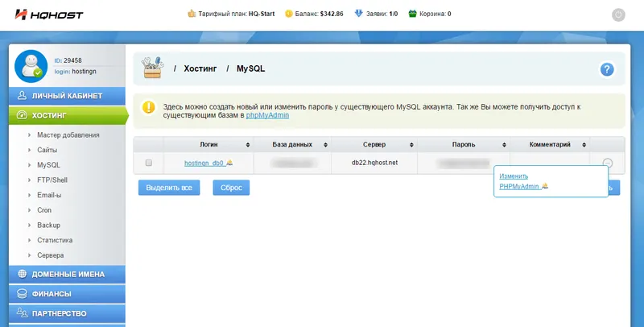Click MySQL breadcrumb
Screen dimensions: 644x327
pyautogui.click(x=250, y=68)
